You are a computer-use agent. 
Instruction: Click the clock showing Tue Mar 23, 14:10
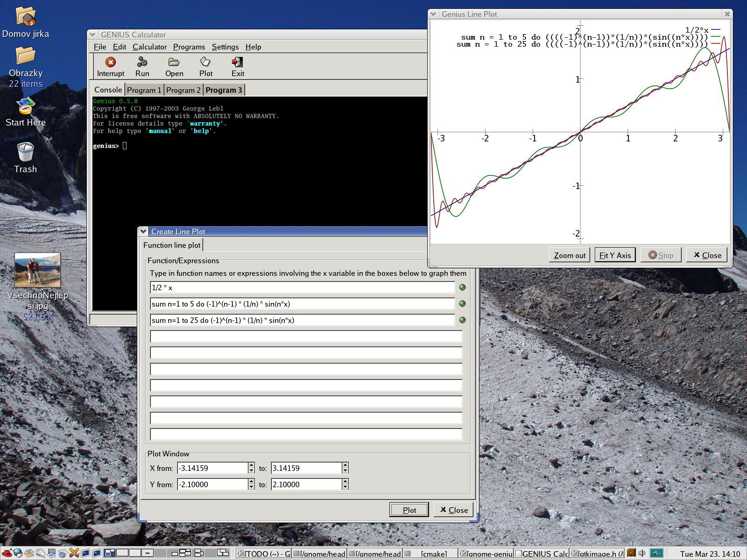tap(710, 554)
